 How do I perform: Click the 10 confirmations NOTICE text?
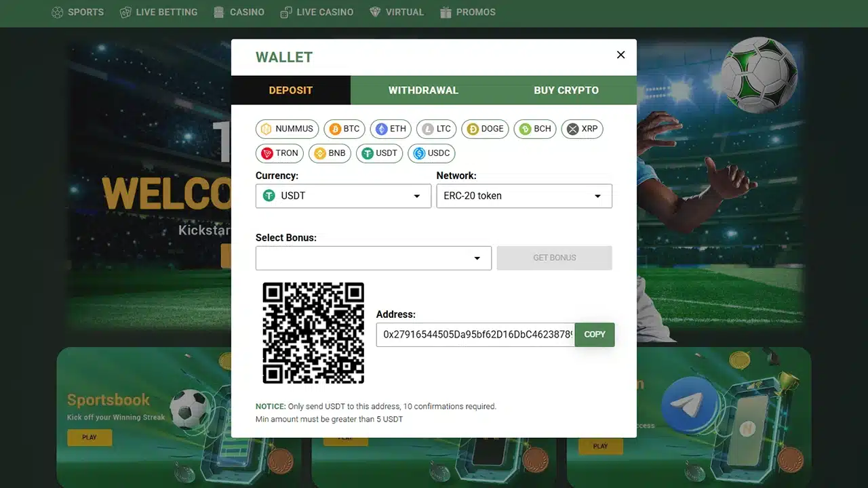(x=376, y=407)
